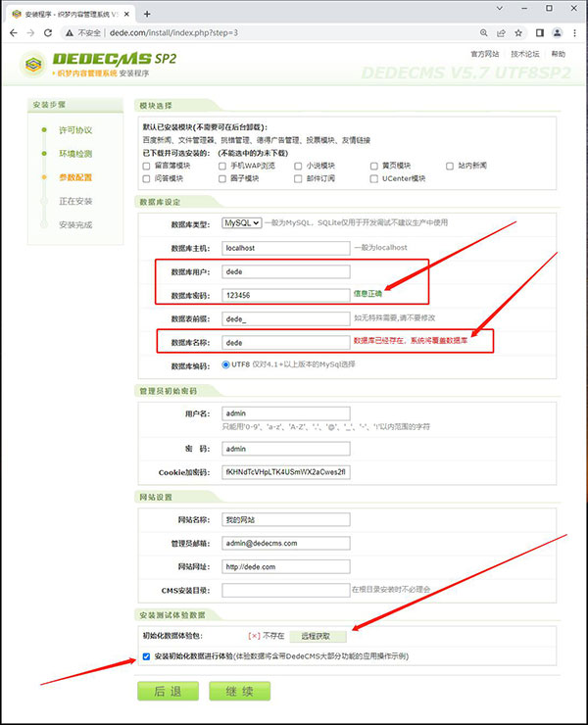Image resolution: width=588 pixels, height=725 pixels.
Task: Click the 继续 button
Action: [x=240, y=692]
